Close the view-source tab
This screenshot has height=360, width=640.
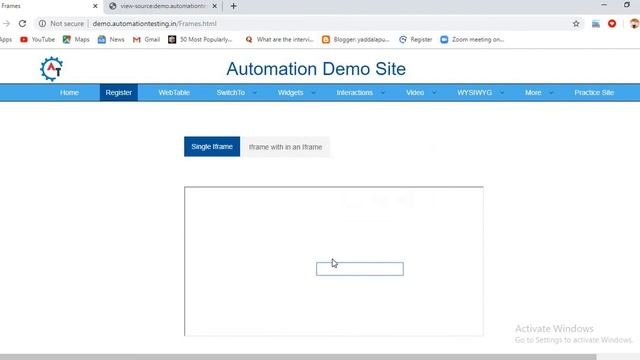[215, 6]
